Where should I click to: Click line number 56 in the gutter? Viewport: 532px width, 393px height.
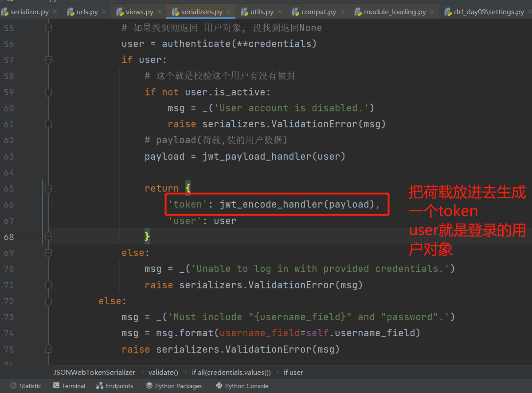pyautogui.click(x=9, y=44)
